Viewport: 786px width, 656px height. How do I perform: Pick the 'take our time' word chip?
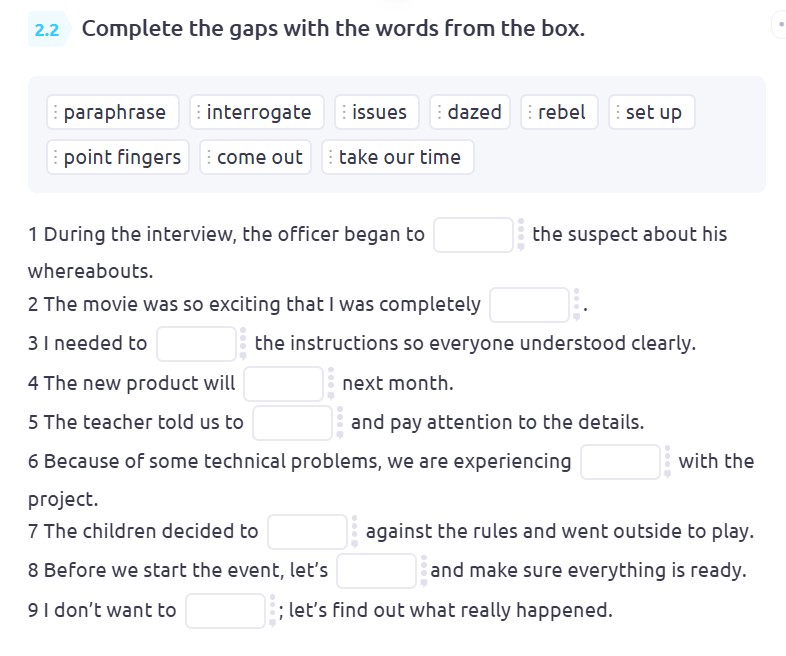[399, 157]
